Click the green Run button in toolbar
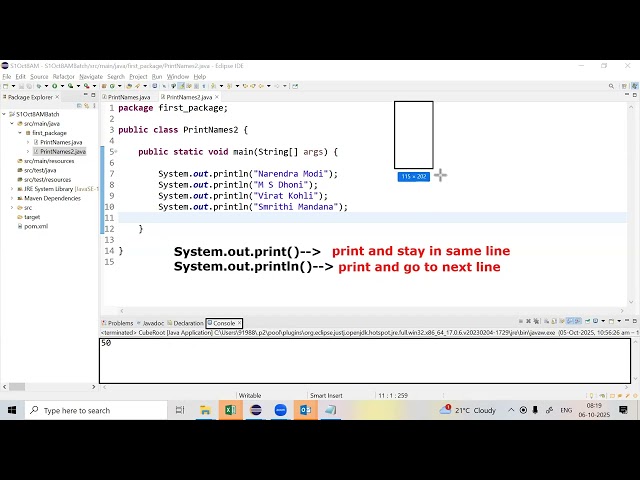Viewport: 640px width, 480px height. [x=54, y=86]
